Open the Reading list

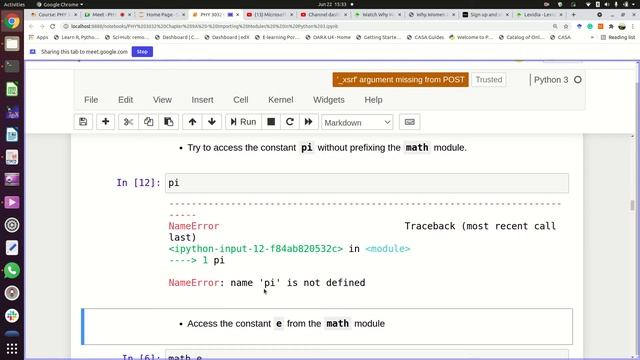[618, 37]
